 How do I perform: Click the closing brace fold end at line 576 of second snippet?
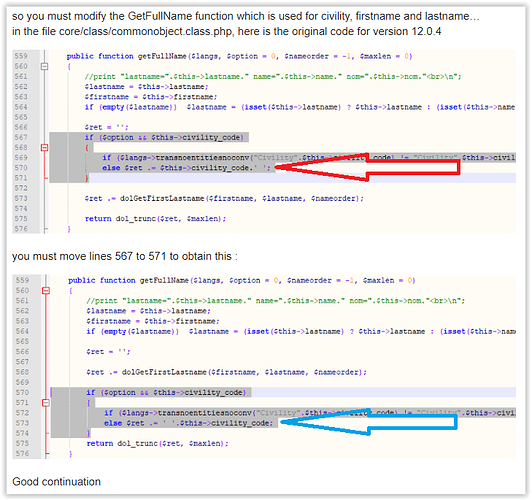(x=47, y=454)
